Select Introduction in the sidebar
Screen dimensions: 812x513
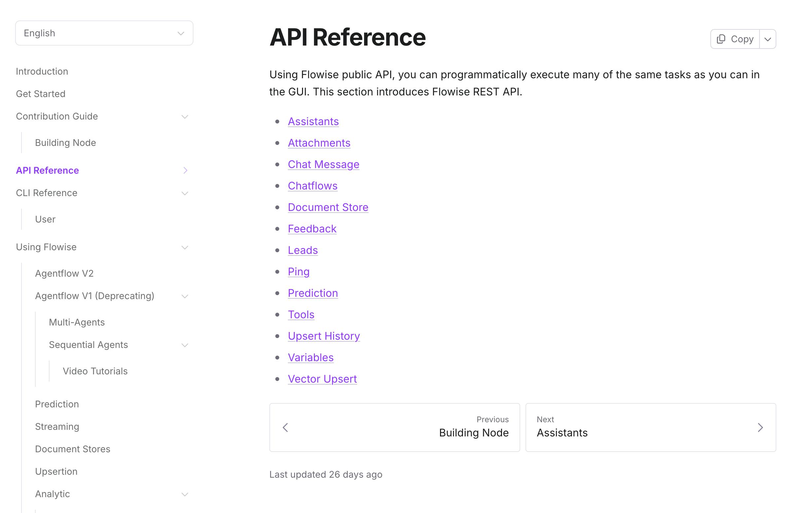pos(42,72)
